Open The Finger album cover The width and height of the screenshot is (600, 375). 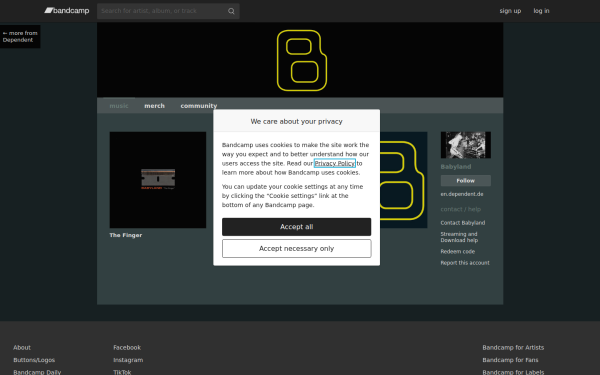158,180
